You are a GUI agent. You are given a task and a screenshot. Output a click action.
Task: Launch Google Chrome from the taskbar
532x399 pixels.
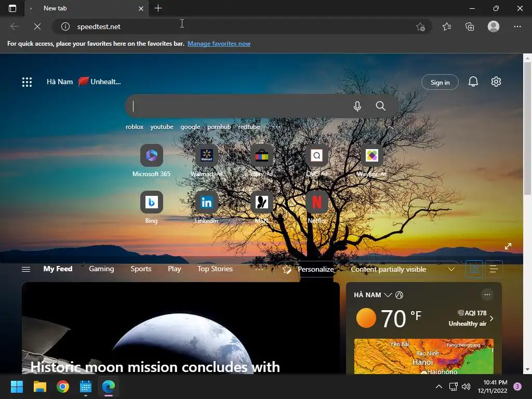[x=63, y=387]
